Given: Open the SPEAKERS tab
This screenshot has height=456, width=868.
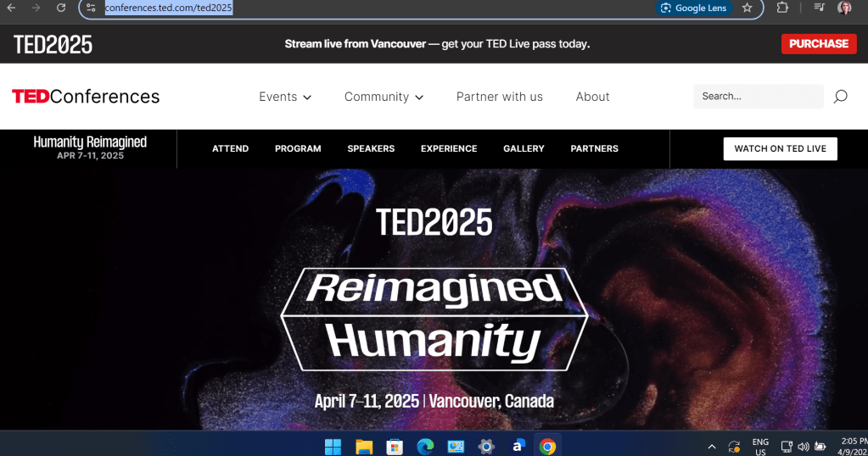Looking at the screenshot, I should pyautogui.click(x=371, y=148).
